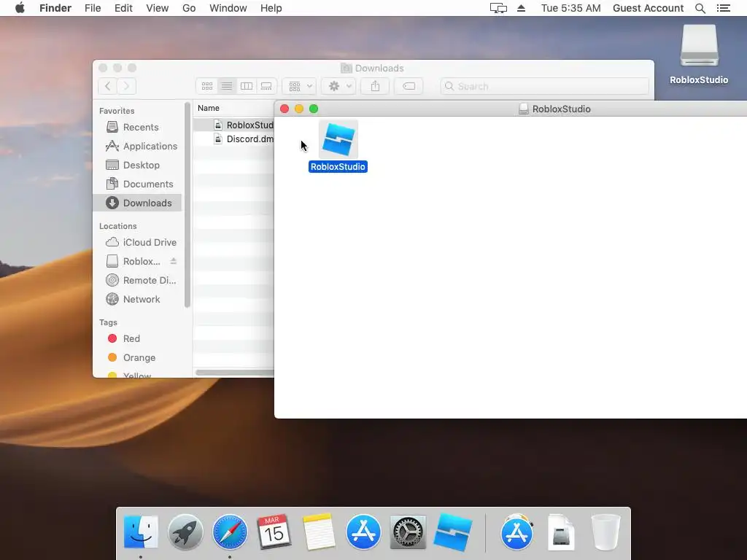Open the RobloxStudio app icon in the RobloxStudio window

tap(338, 140)
